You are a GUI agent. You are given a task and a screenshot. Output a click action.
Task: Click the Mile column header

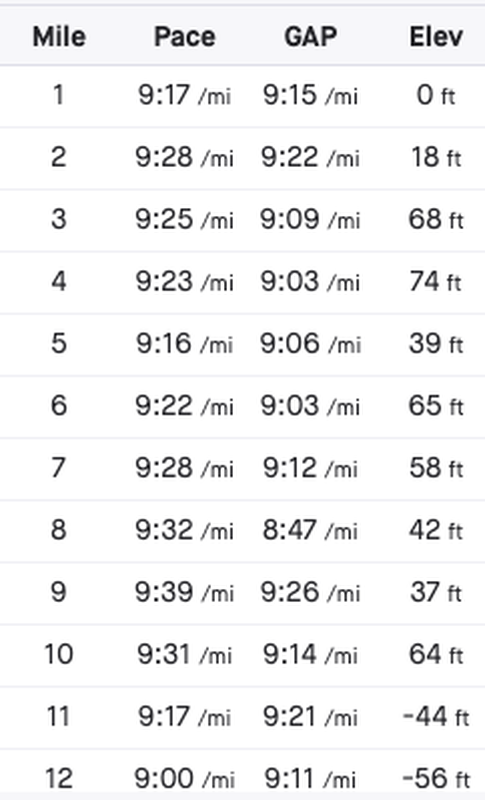pyautogui.click(x=59, y=37)
